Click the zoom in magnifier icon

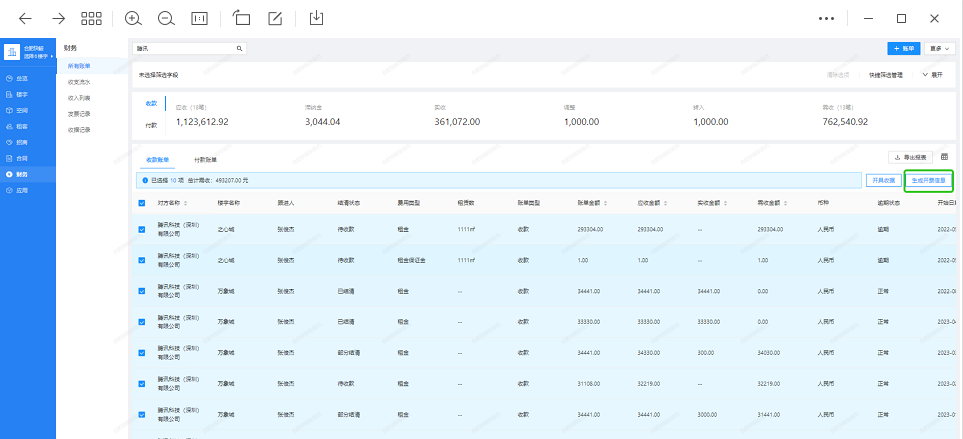point(133,18)
